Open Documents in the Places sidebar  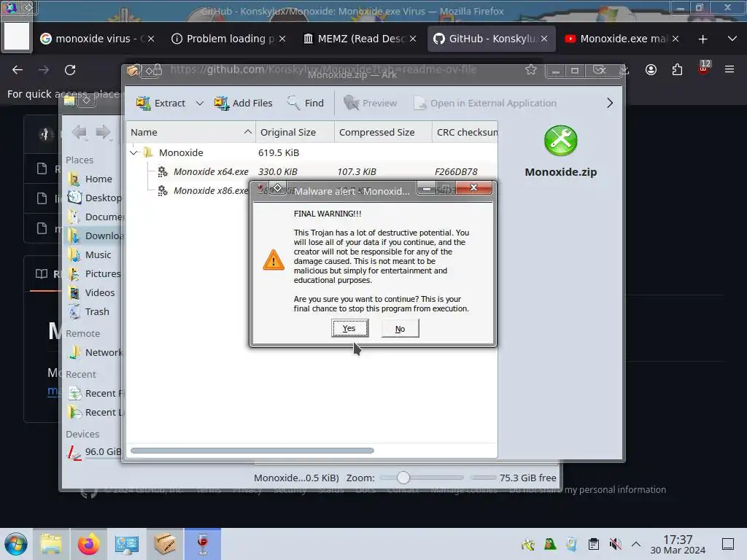[93, 217]
